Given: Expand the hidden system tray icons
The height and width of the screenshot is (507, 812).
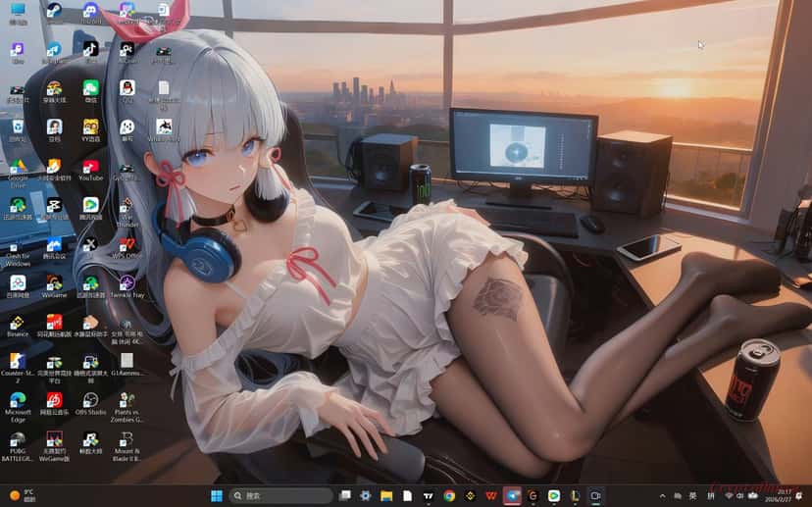Looking at the screenshot, I should [662, 496].
